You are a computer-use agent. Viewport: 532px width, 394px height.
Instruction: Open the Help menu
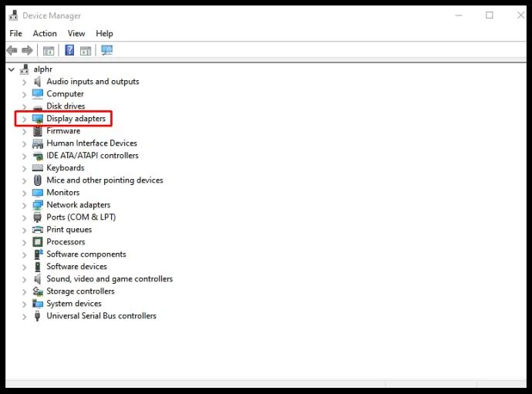coord(105,33)
